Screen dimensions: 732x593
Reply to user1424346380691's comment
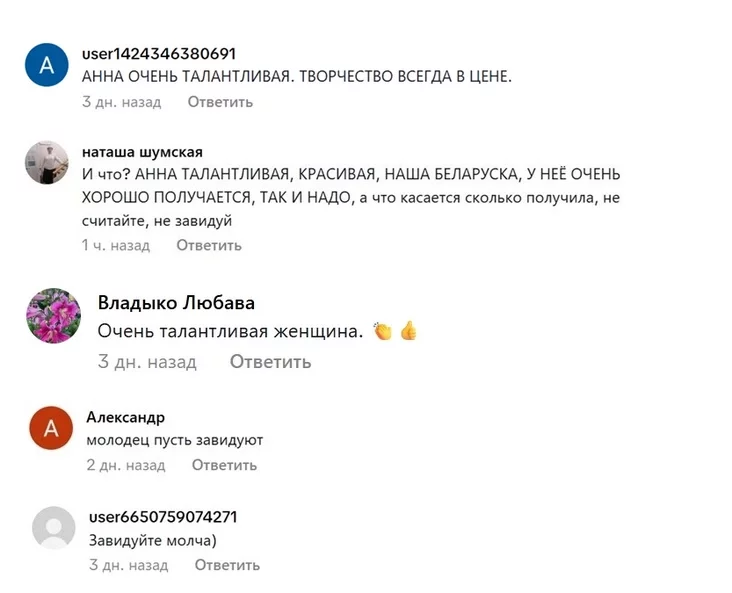click(x=220, y=102)
